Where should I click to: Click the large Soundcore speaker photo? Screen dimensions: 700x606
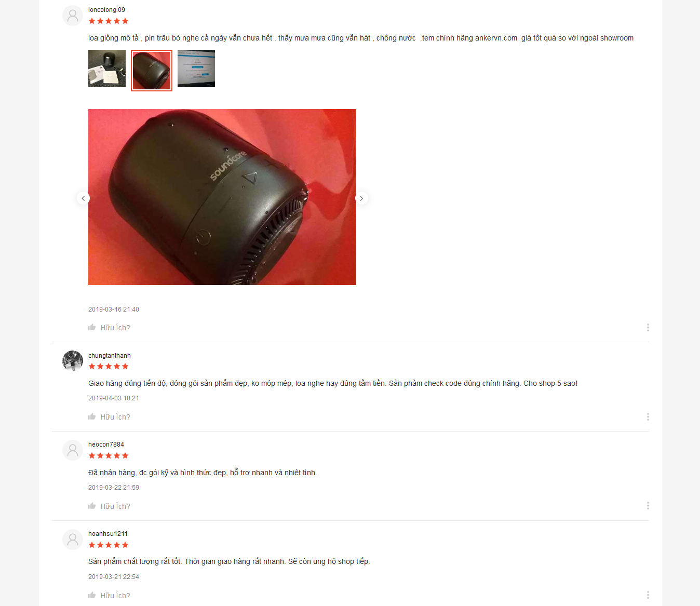point(222,197)
